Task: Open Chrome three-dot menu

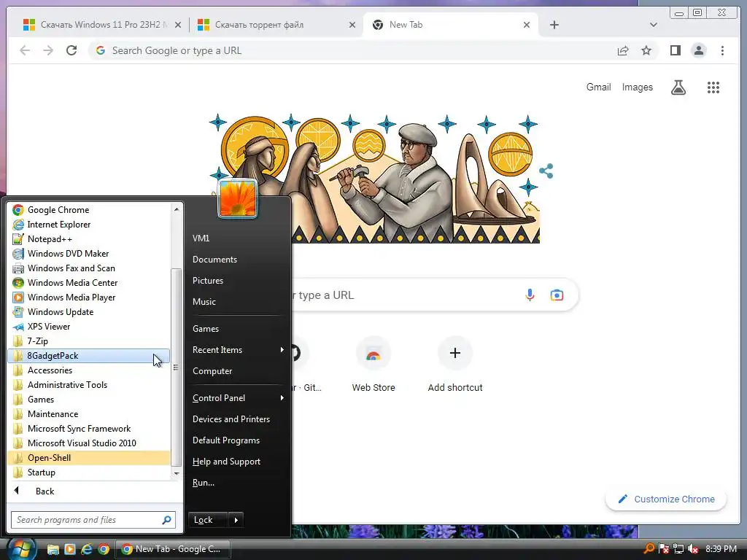Action: 722,50
